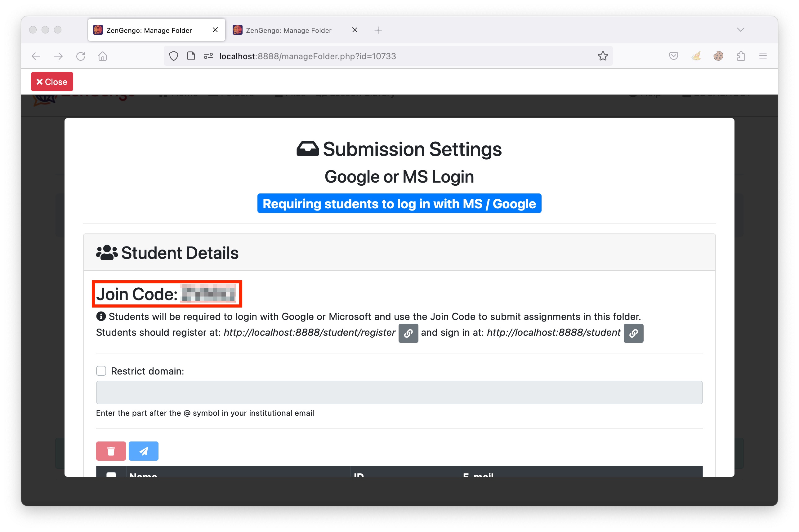
Task: Open the site permissions icon in address bar
Action: [208, 56]
